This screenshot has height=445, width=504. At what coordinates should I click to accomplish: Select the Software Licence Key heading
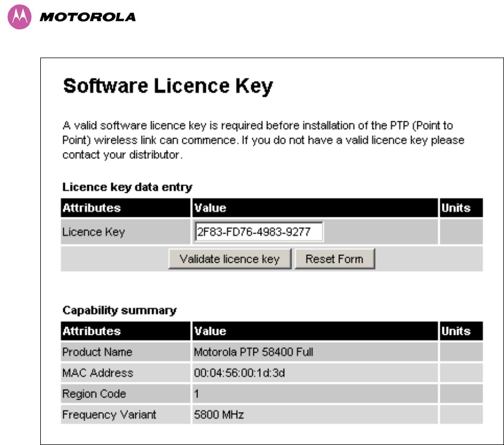168,86
